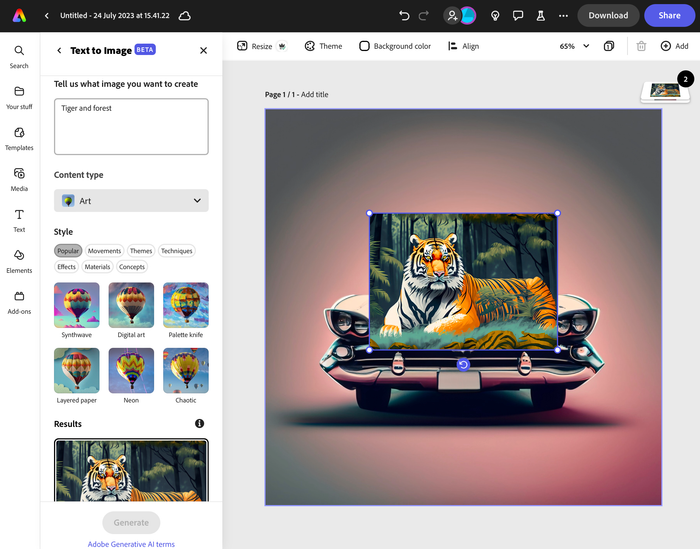This screenshot has height=549, width=700.
Task: Open the comments speech bubble icon
Action: pyautogui.click(x=517, y=16)
